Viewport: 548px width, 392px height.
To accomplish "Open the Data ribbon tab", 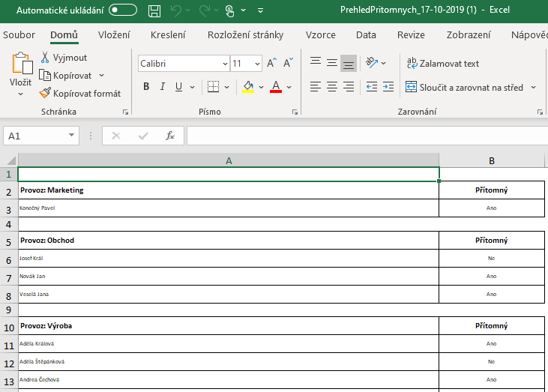I will (x=366, y=35).
